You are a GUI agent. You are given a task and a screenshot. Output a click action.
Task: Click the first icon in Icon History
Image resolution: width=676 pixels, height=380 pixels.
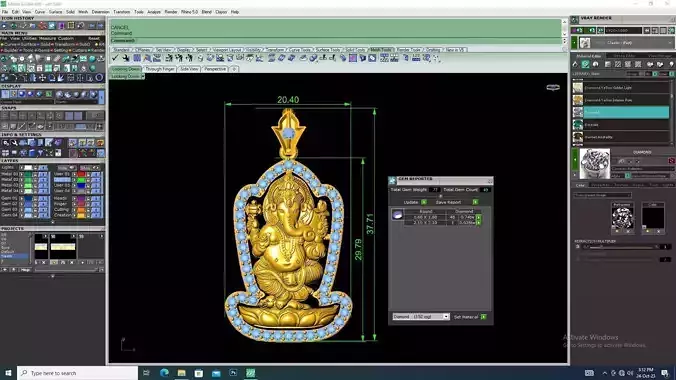pos(4,25)
